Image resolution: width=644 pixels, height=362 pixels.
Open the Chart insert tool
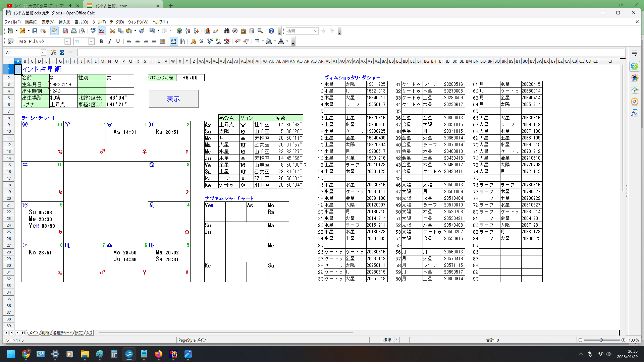(x=207, y=31)
